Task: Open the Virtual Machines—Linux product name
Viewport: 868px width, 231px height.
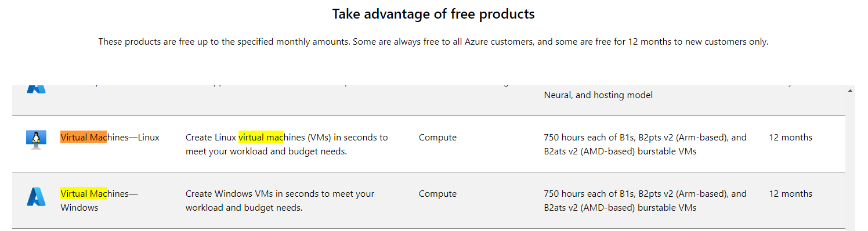Action: click(x=110, y=138)
